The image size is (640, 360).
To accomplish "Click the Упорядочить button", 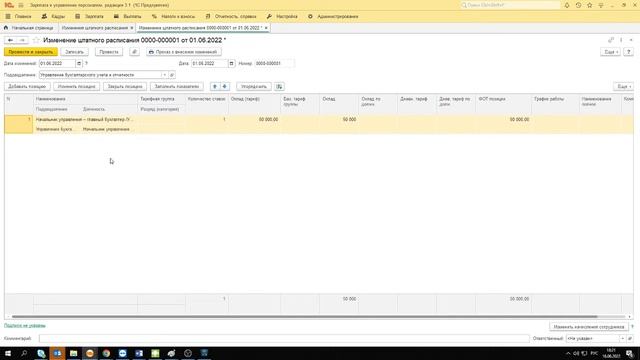I will point(253,87).
